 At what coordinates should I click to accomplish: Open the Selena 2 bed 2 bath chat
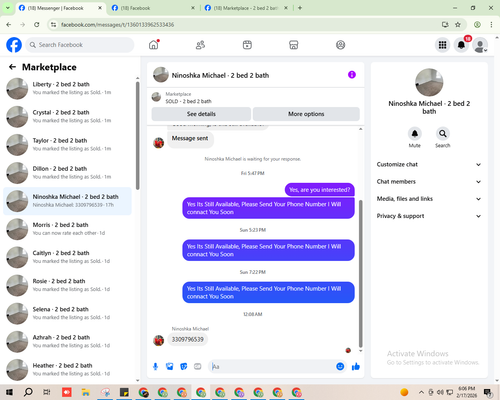click(x=68, y=313)
